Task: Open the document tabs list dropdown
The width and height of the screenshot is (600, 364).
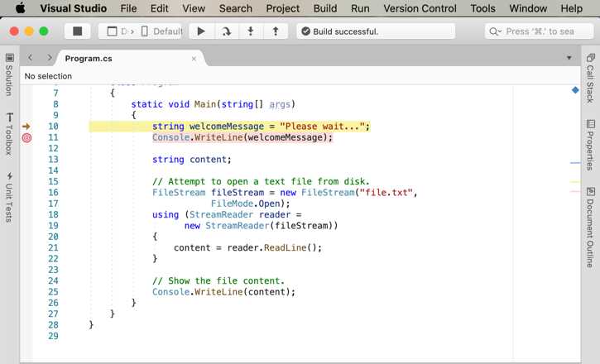Action: click(569, 58)
